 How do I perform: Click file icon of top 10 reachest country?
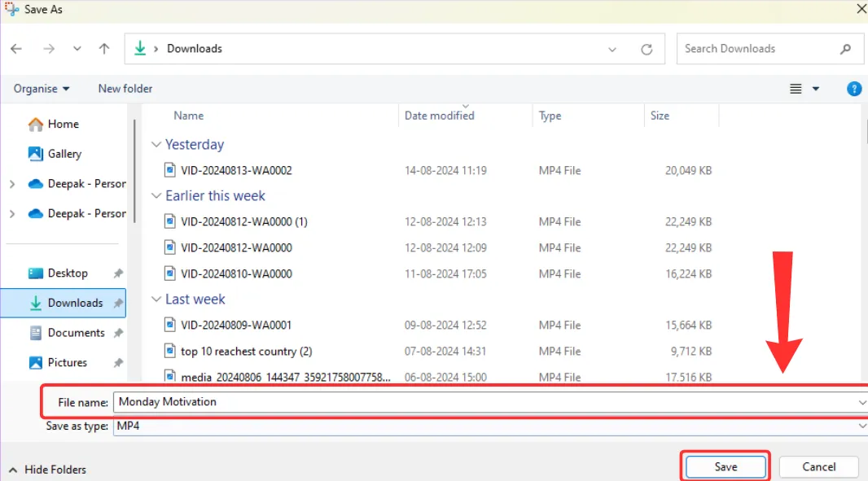tap(170, 351)
